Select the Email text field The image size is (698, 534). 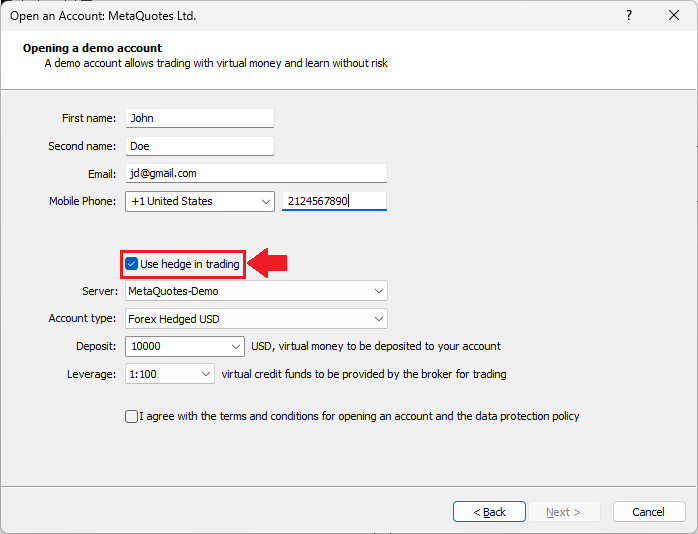256,173
